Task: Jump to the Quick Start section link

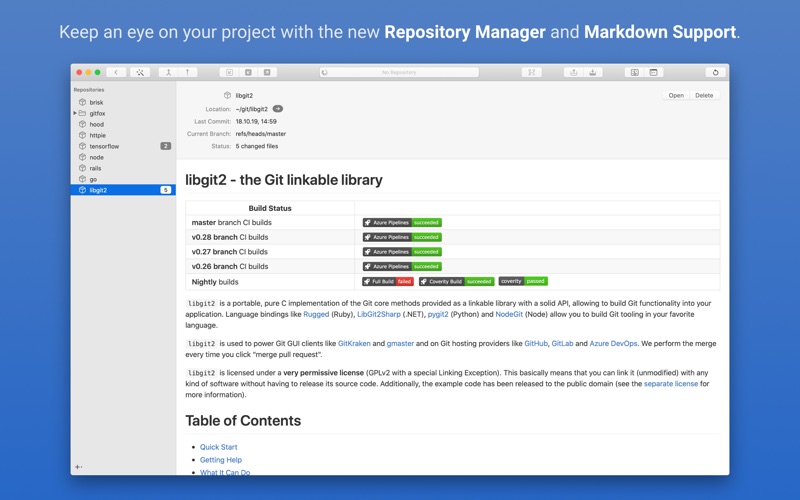Action: pyautogui.click(x=218, y=447)
